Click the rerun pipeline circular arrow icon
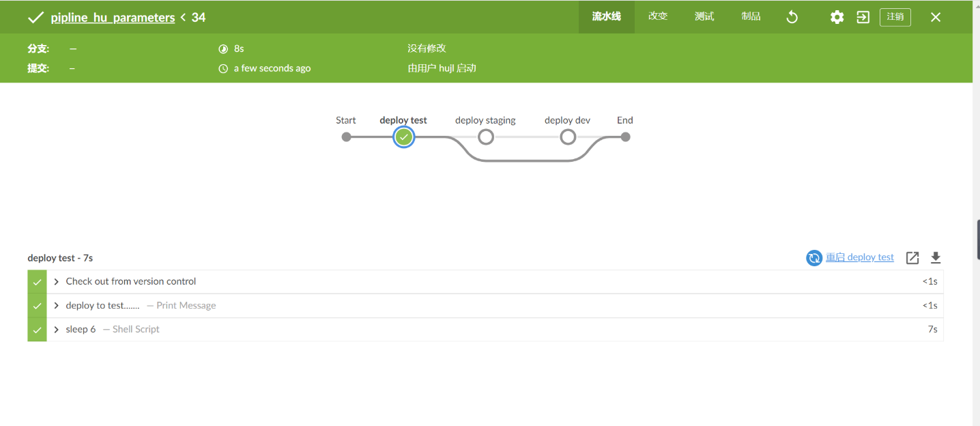This screenshot has height=426, width=980. [x=792, y=17]
